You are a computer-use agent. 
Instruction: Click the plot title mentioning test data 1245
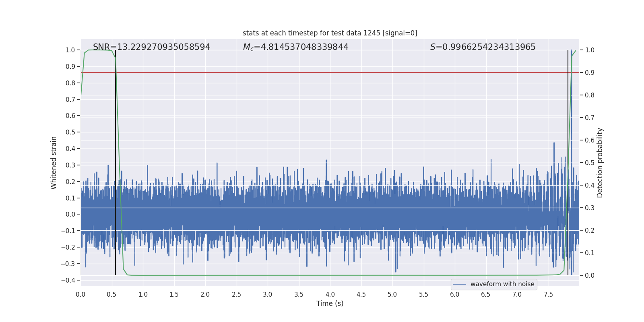[x=330, y=33]
